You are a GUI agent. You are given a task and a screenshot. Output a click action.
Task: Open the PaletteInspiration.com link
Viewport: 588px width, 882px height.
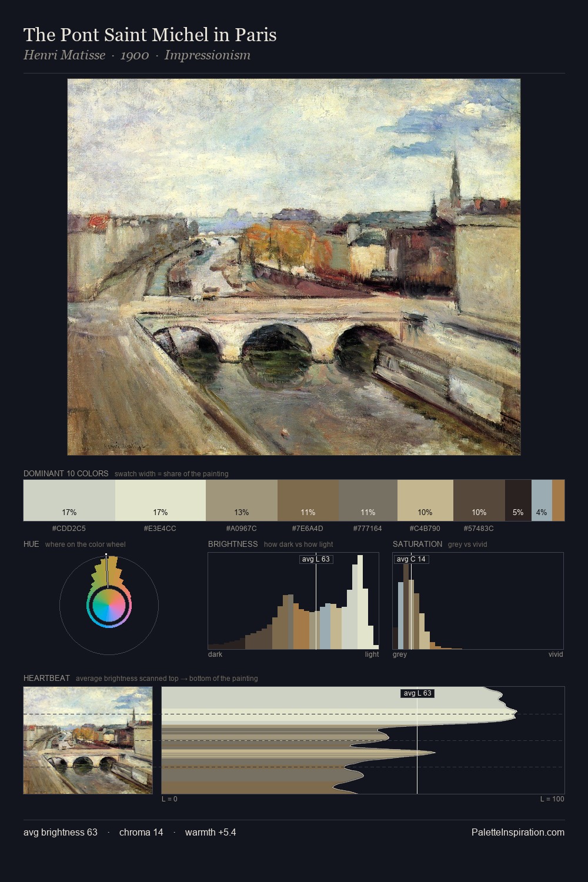(x=518, y=833)
